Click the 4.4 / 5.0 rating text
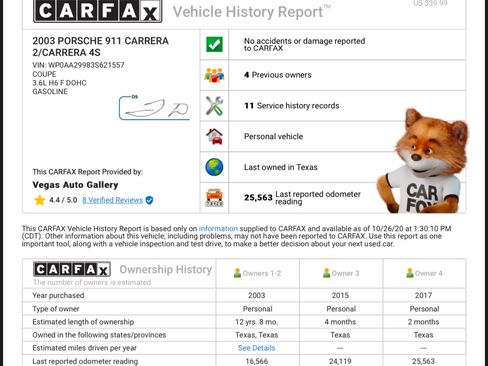Viewport: 488px width, 366px height. point(63,200)
